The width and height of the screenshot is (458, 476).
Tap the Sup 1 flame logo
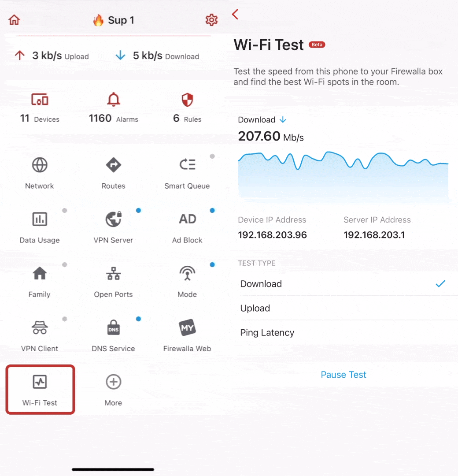[98, 20]
